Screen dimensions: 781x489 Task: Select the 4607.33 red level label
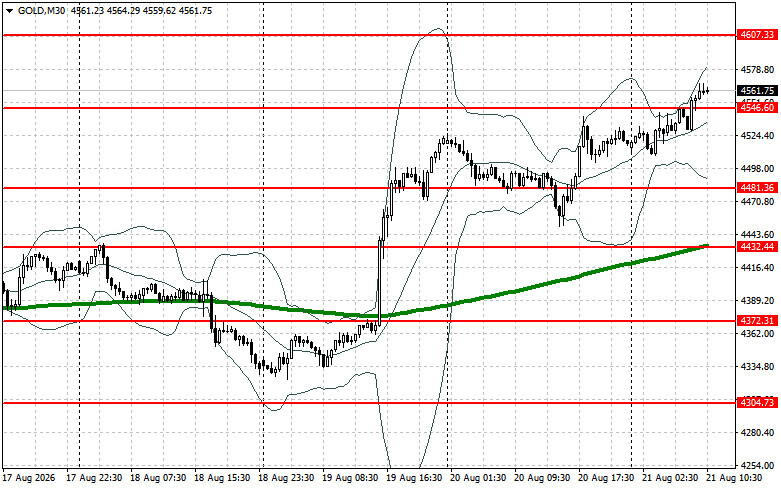[x=757, y=35]
